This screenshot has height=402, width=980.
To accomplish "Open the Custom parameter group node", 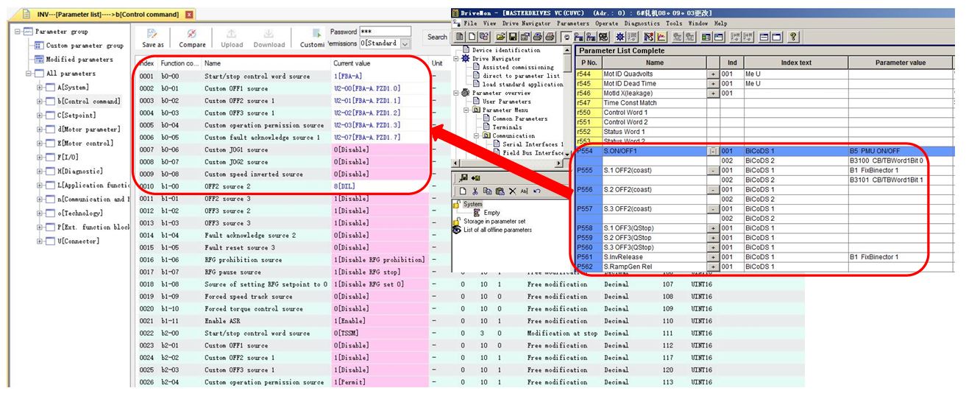I will coord(84,46).
